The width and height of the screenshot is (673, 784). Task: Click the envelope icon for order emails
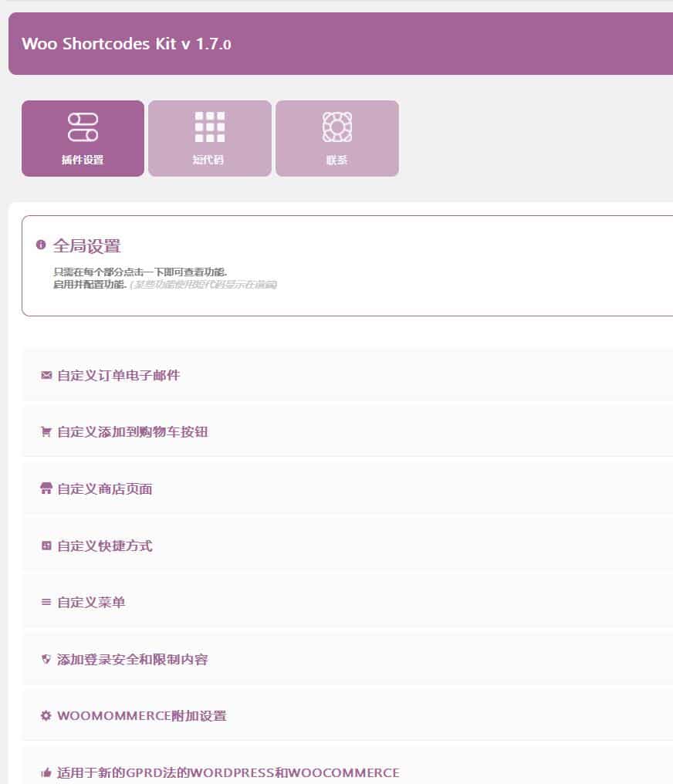point(46,375)
